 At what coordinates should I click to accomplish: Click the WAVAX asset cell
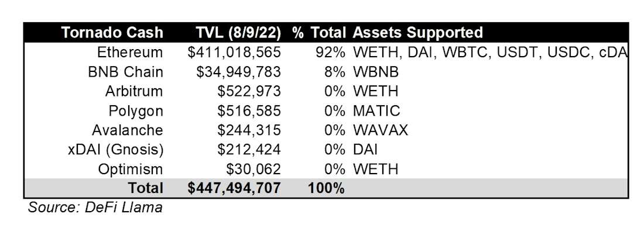pos(381,130)
